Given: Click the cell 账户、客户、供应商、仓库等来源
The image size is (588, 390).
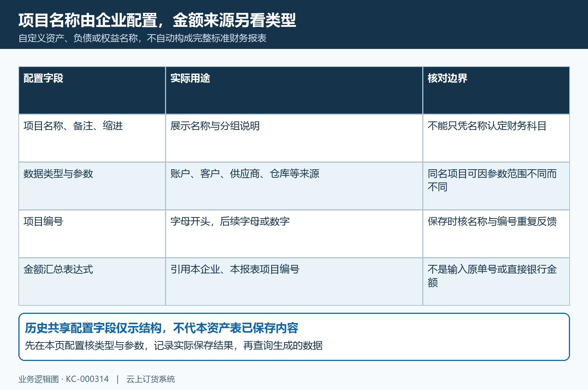Looking at the screenshot, I should pyautogui.click(x=294, y=186).
